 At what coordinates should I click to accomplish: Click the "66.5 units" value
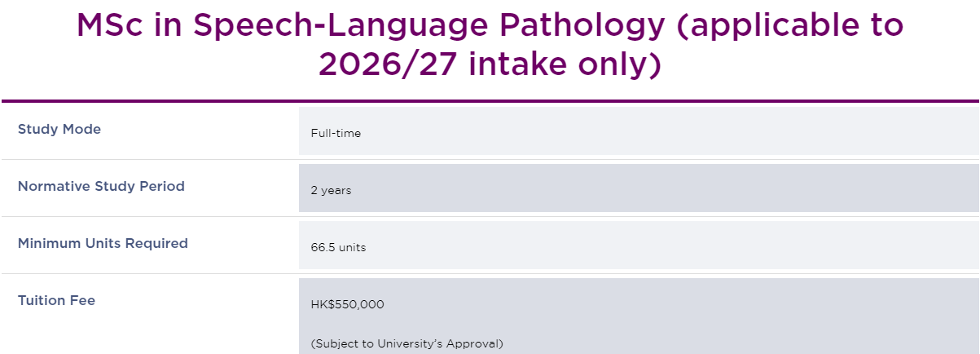coord(338,247)
